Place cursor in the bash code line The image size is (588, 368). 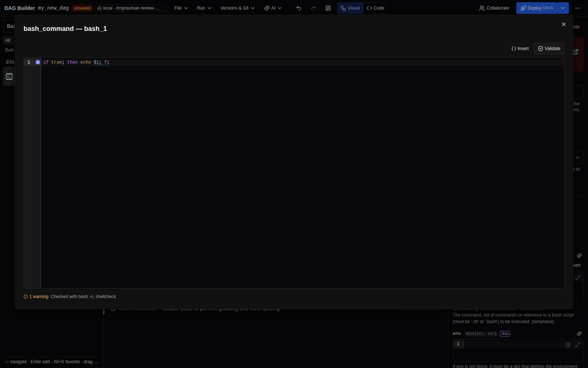pyautogui.click(x=302, y=62)
